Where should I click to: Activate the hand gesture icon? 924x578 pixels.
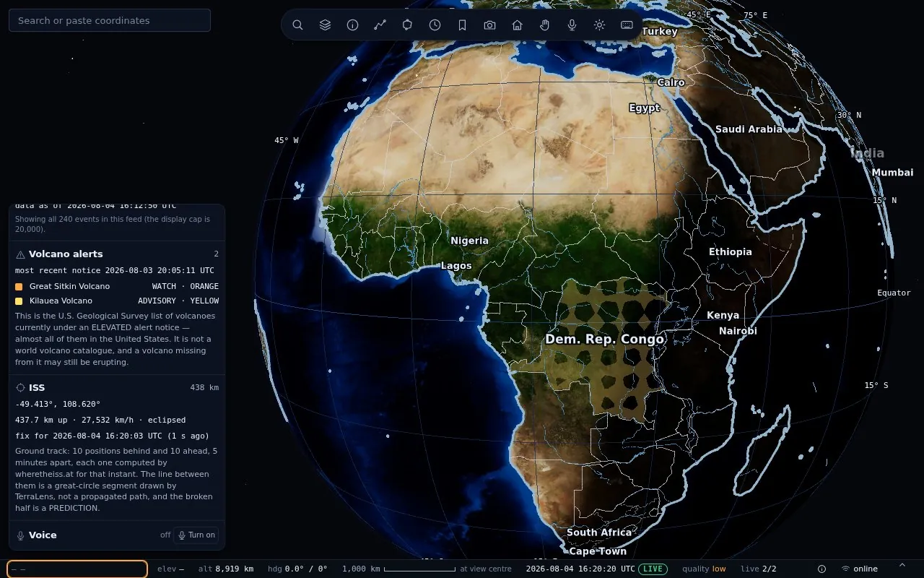[x=544, y=25]
